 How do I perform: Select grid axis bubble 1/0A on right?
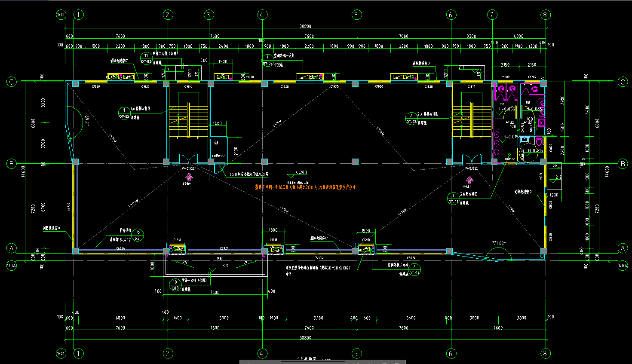click(x=623, y=266)
